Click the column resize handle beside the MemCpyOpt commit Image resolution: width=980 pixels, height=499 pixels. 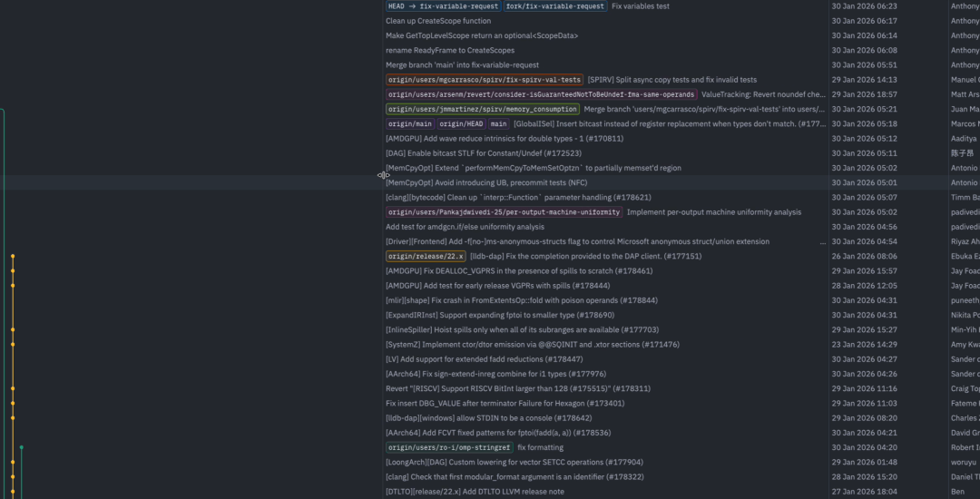pyautogui.click(x=383, y=175)
